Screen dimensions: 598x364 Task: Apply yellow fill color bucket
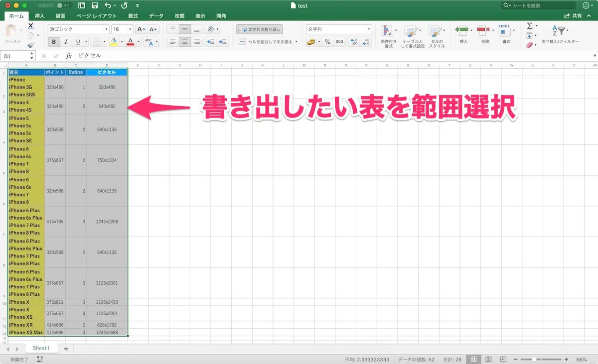pos(114,42)
